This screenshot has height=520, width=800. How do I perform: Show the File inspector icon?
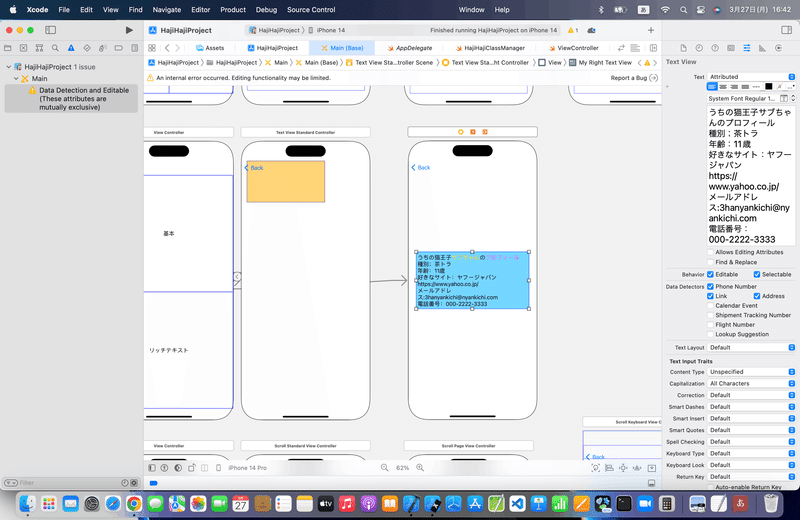[x=683, y=48]
